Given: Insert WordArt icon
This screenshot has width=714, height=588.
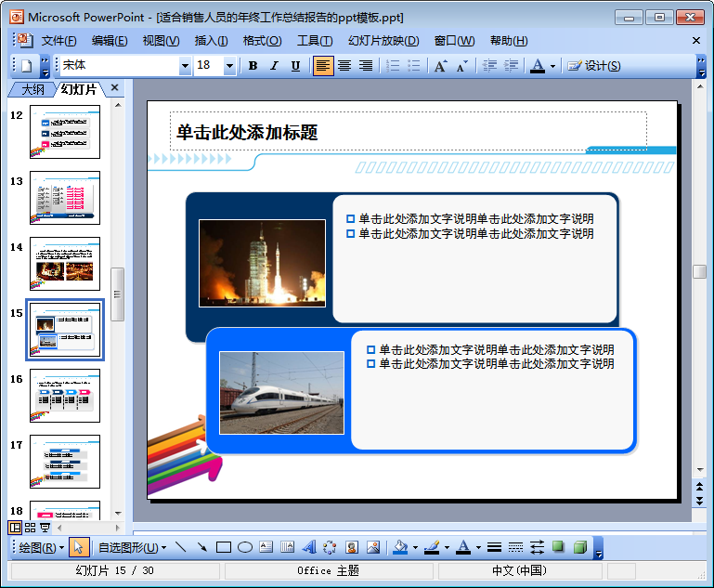Looking at the screenshot, I should [x=309, y=547].
